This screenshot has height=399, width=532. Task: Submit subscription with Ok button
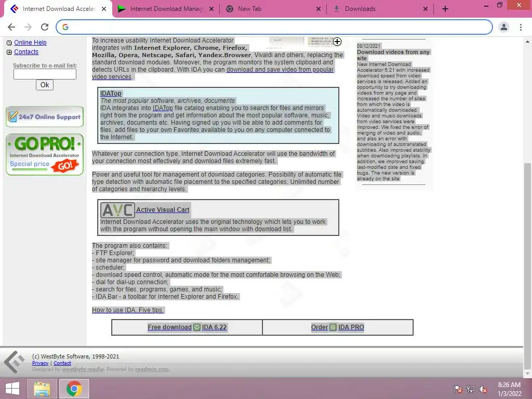coord(45,85)
